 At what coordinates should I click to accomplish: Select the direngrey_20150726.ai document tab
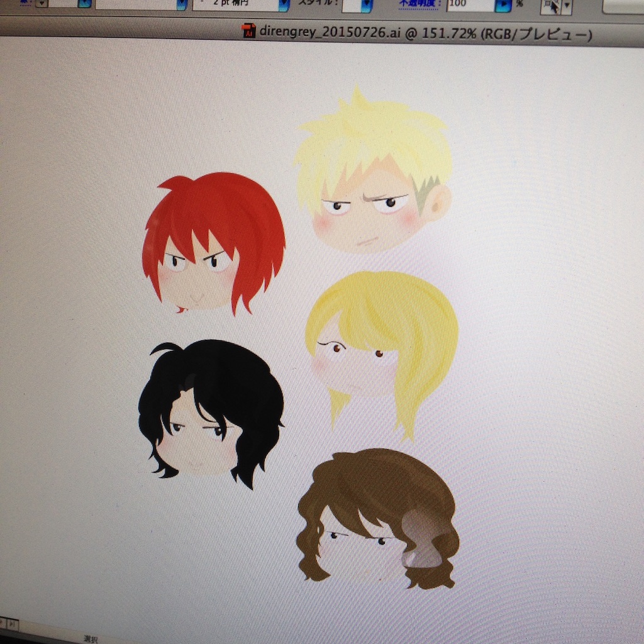click(x=417, y=33)
